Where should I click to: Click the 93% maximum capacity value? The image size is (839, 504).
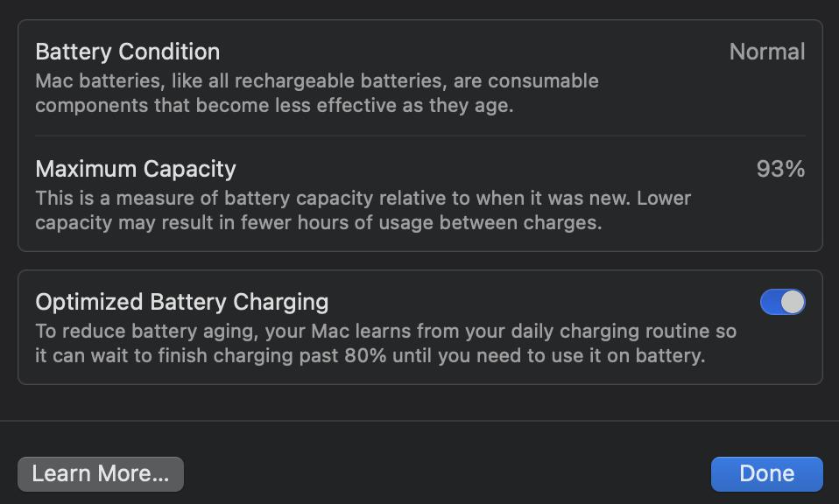pos(780,169)
